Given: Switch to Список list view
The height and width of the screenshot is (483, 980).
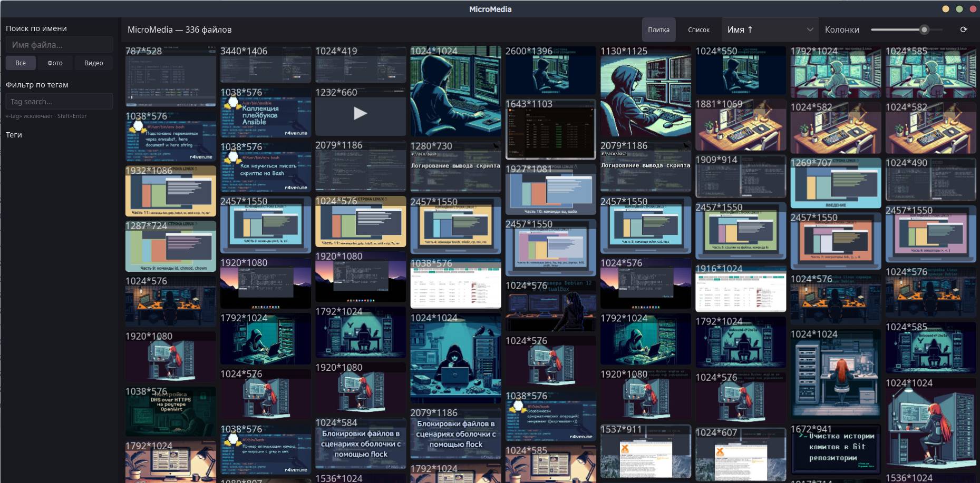Looking at the screenshot, I should [698, 29].
